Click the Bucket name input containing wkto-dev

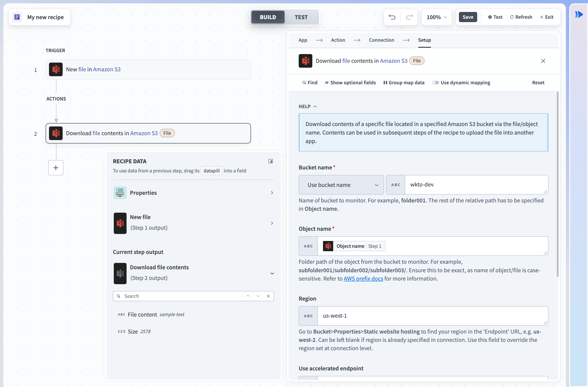(x=476, y=185)
